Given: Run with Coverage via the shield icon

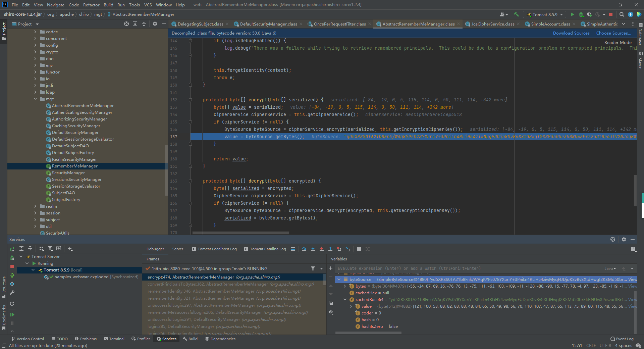Looking at the screenshot, I should (x=589, y=14).
